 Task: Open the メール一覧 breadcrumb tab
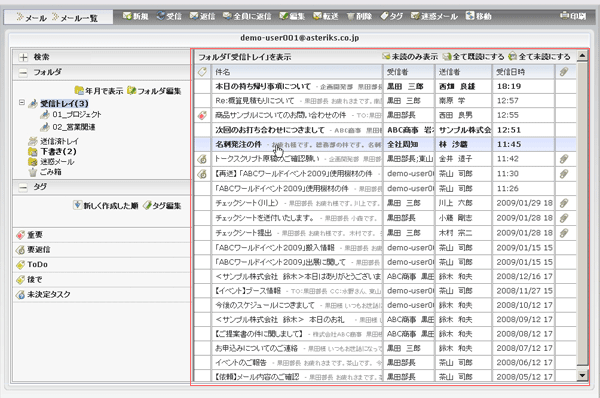tap(75, 18)
